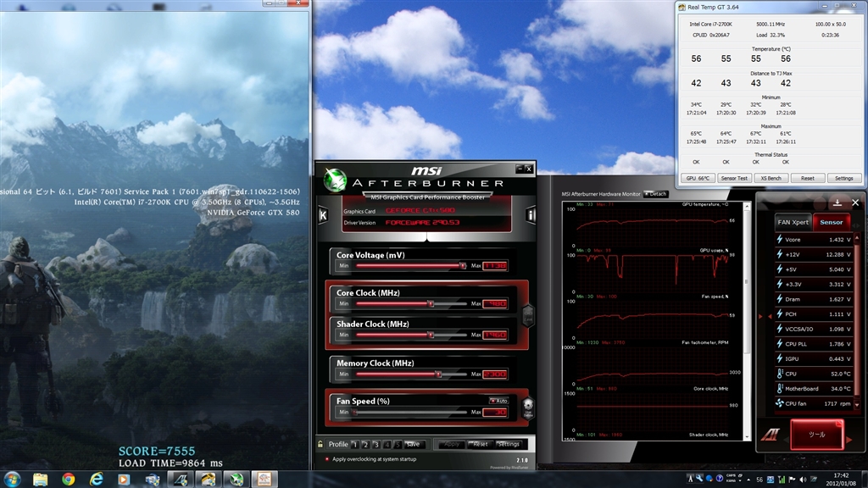The width and height of the screenshot is (868, 488).
Task: Click the Shader Clock slider handle
Action: tap(431, 335)
